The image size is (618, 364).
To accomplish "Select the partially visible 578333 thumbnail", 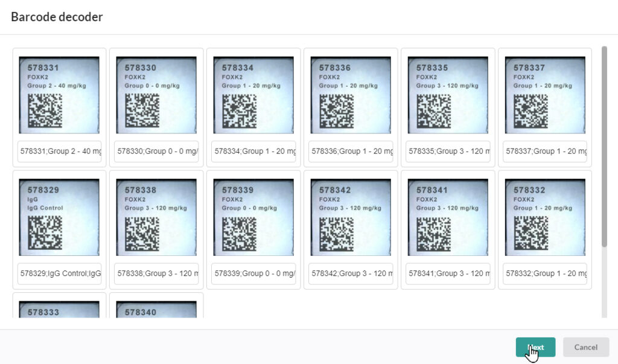I will (x=59, y=311).
